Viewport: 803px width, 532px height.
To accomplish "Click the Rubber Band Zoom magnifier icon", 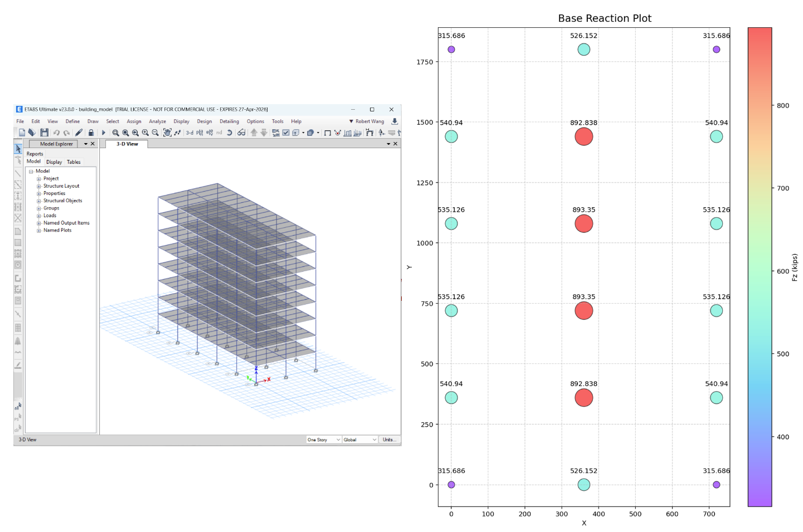I will 115,133.
